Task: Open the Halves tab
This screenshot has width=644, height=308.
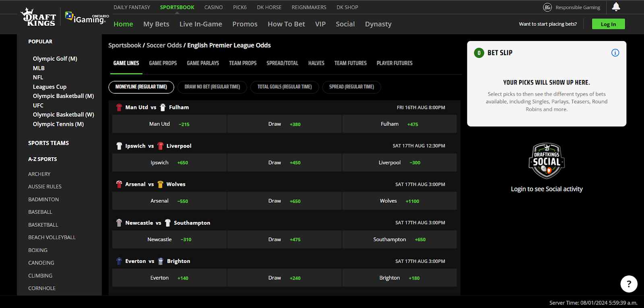Action: 316,63
